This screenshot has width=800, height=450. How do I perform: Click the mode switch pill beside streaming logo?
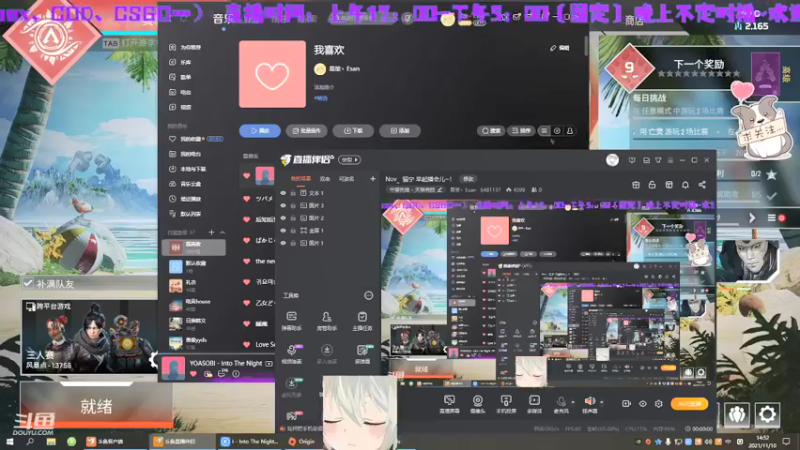[x=349, y=160]
